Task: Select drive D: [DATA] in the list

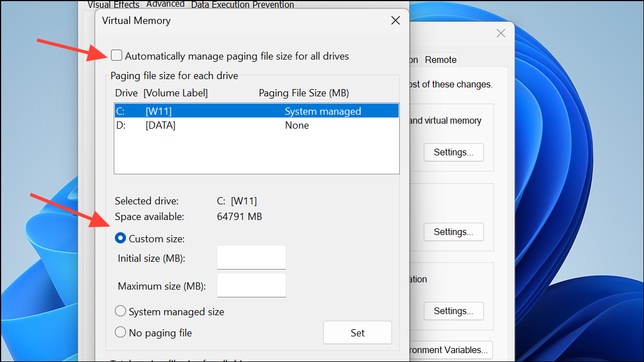Action: pos(223,125)
